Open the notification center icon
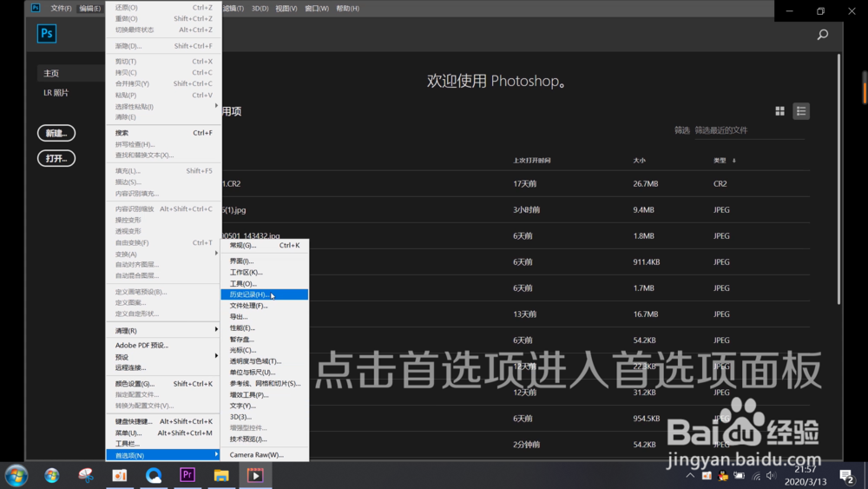Screen dimensions: 868x489 coord(846,476)
